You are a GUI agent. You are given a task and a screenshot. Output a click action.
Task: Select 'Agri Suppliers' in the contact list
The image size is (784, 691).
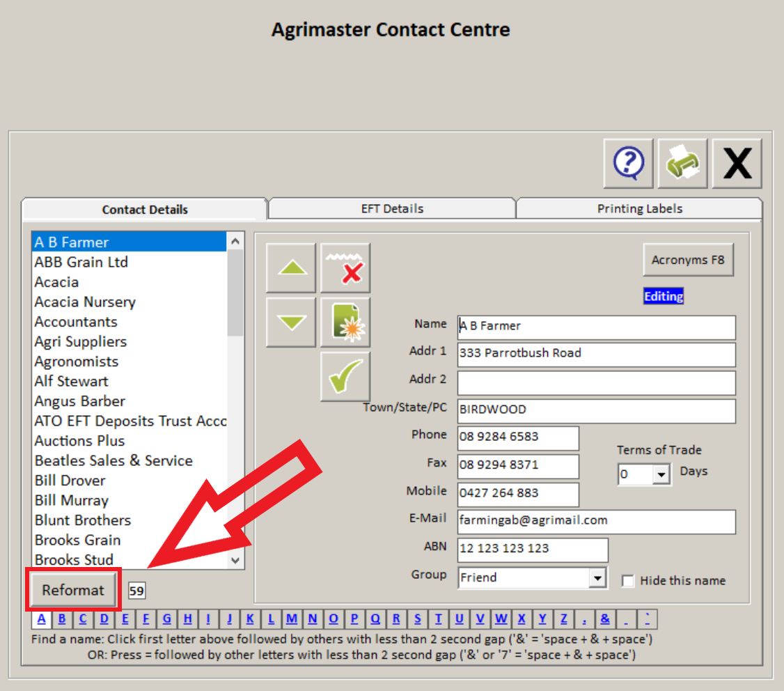pos(129,342)
